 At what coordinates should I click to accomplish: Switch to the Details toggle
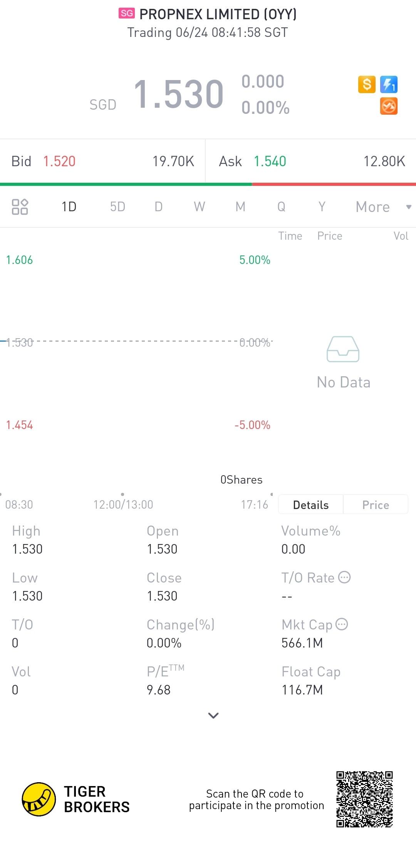point(310,505)
